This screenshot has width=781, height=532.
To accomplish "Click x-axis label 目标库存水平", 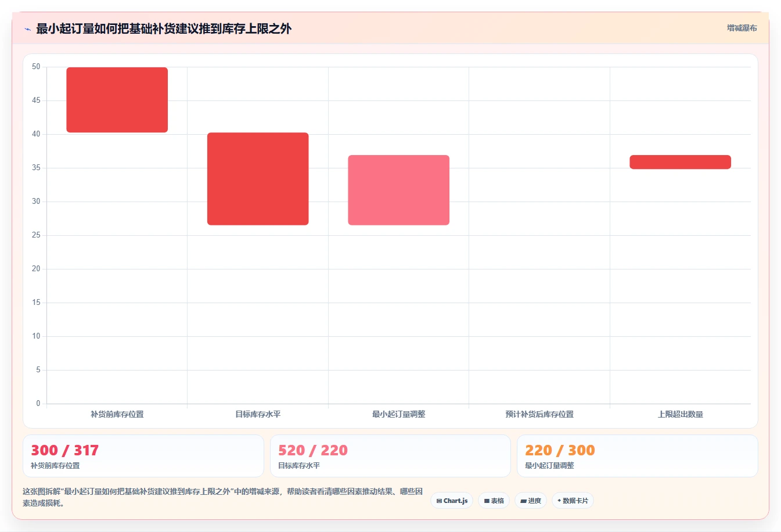I will pos(258,414).
